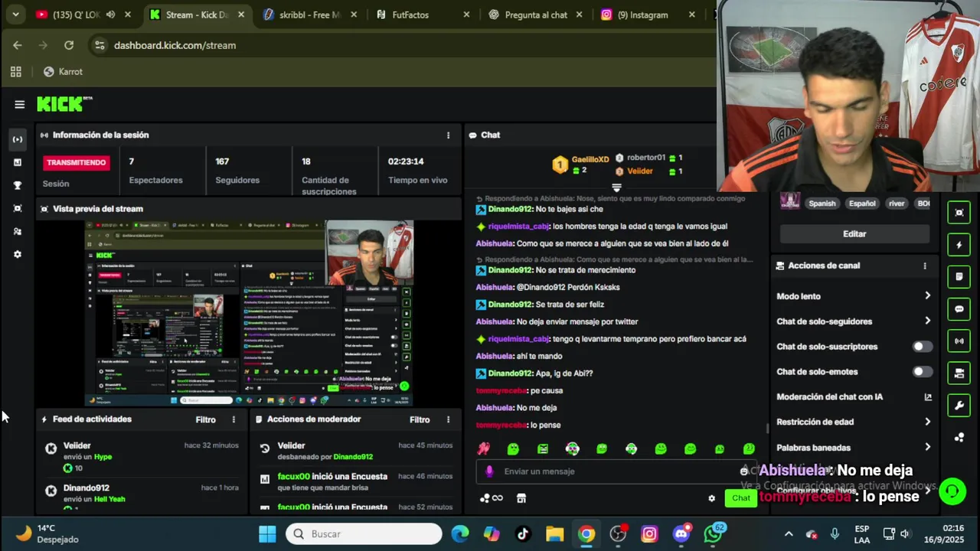Toggle Chat de solo-suscriptores switch
Screen dimensions: 980x551
click(923, 347)
